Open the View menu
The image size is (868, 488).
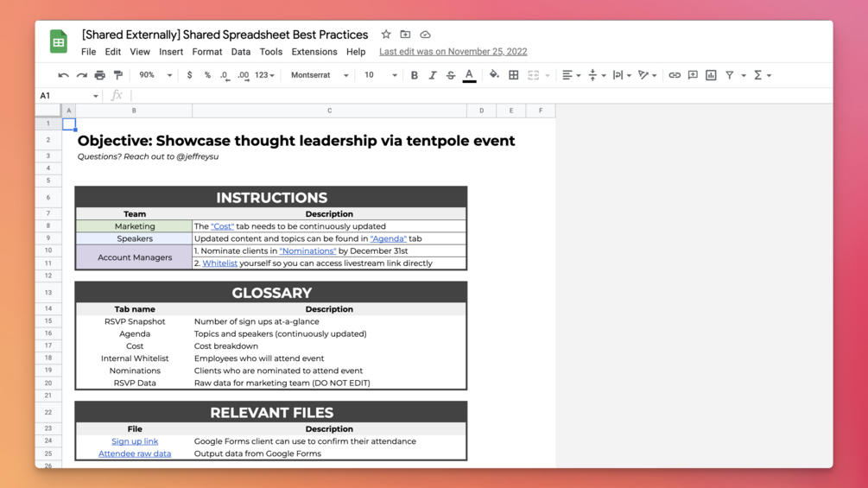[140, 52]
